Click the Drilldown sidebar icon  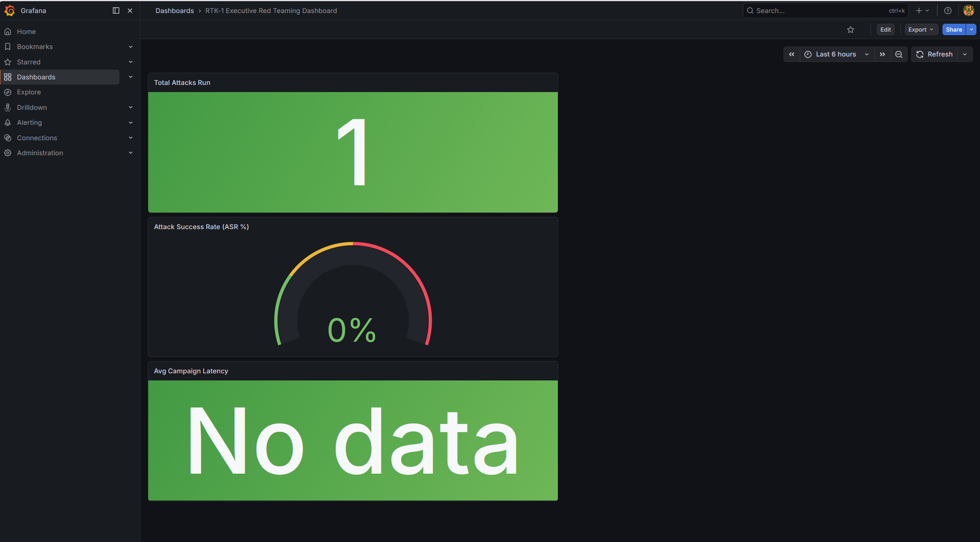[x=8, y=107]
